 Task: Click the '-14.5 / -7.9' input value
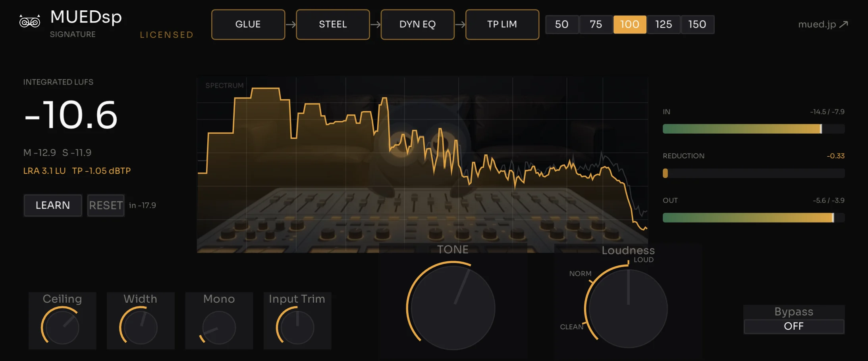827,112
